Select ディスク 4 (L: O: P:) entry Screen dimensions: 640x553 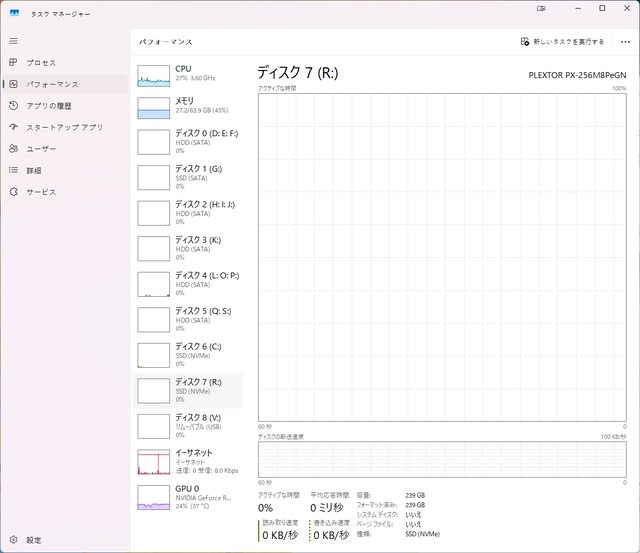pos(188,283)
